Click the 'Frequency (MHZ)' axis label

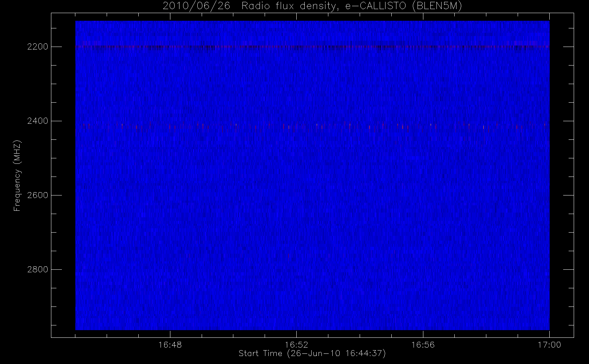pos(17,175)
